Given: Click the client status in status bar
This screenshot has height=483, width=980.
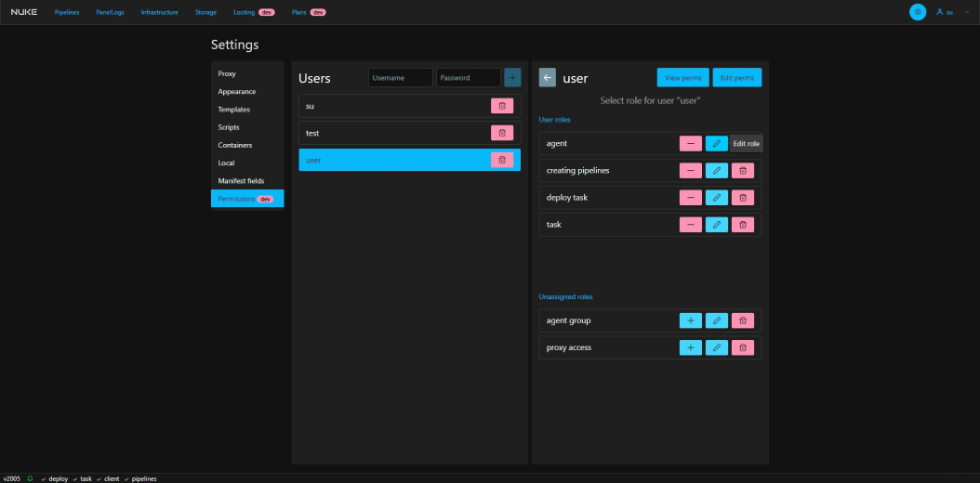Looking at the screenshot, I should (x=108, y=478).
